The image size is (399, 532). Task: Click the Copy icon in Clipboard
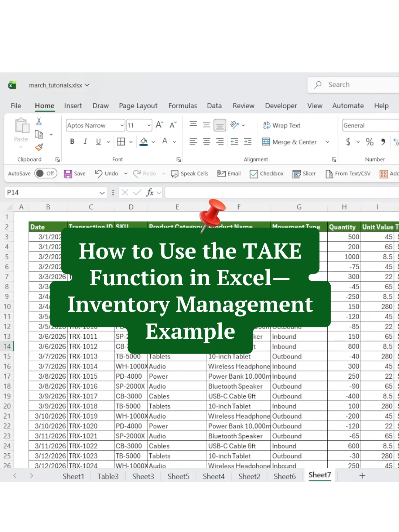39,134
